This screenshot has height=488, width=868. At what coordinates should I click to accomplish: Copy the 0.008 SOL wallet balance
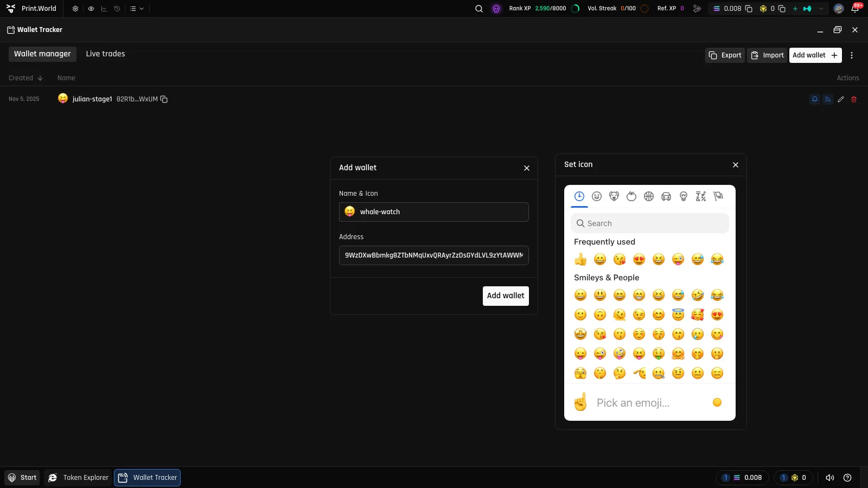click(749, 9)
